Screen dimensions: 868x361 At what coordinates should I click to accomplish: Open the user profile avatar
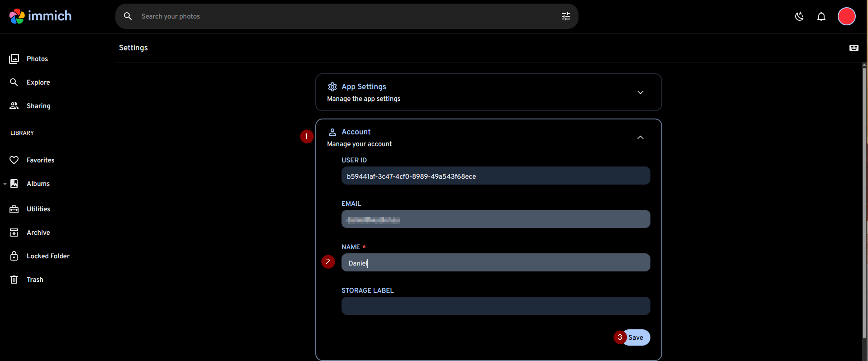(x=846, y=16)
